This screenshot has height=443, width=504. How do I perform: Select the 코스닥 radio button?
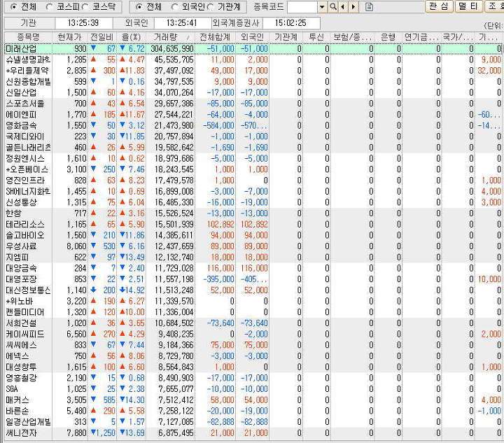(x=85, y=7)
